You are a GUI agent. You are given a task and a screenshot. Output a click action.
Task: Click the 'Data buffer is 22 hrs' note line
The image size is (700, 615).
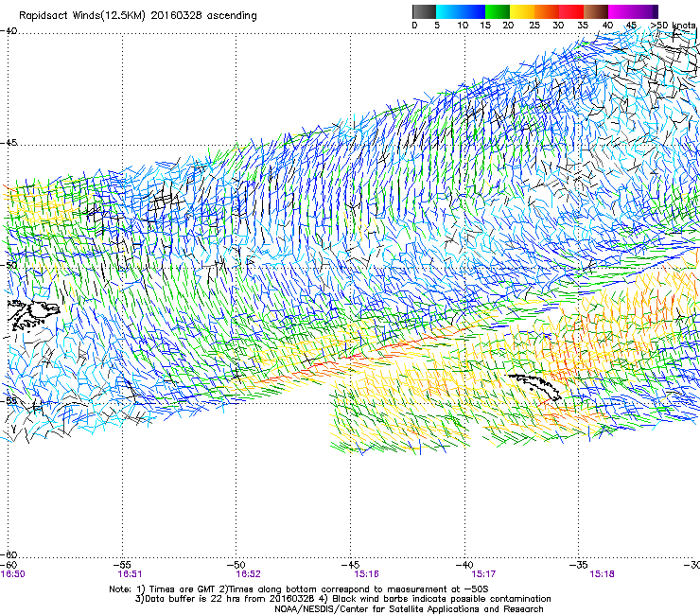342,599
